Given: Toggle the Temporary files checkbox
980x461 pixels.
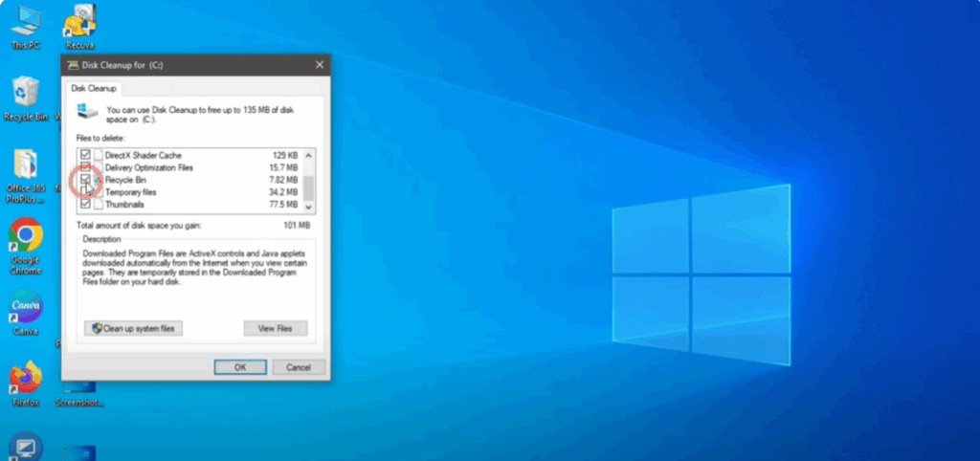Looking at the screenshot, I should coord(85,192).
